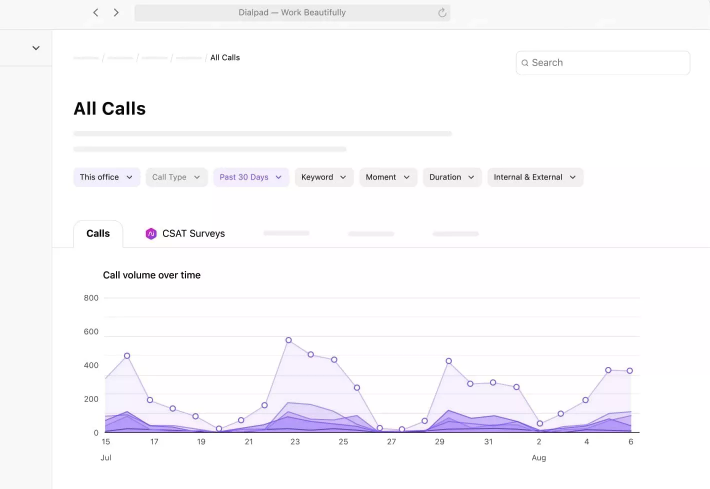This screenshot has width=710, height=489.
Task: Open the This office filter
Action: click(x=106, y=177)
